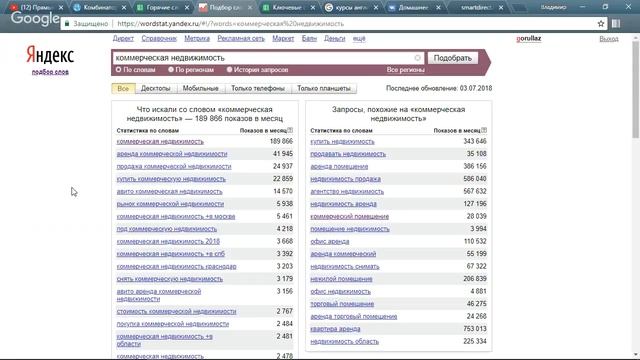Close the 'Домашнее' tab
This screenshot has width=640, height=360.
click(x=438, y=7)
